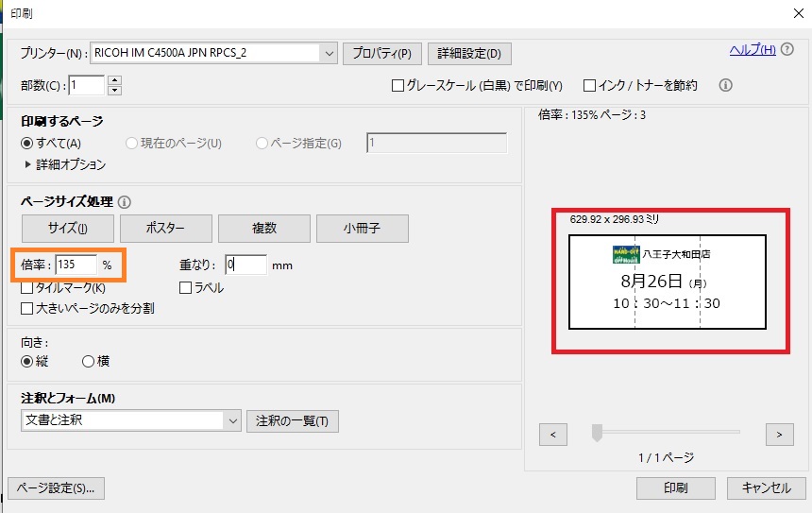This screenshot has height=513, width=812.
Task: Switch to 小冊子 page sizing mode
Action: (x=362, y=229)
